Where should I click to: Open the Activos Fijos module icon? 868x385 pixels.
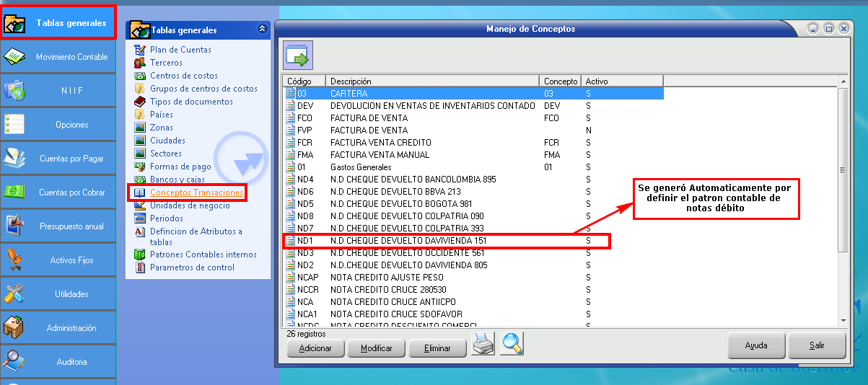click(x=15, y=260)
